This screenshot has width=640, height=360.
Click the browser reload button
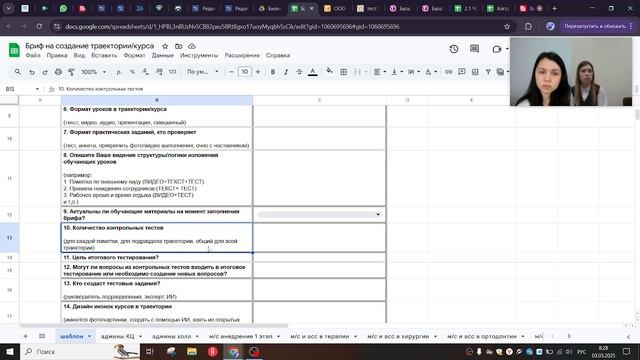[39, 27]
